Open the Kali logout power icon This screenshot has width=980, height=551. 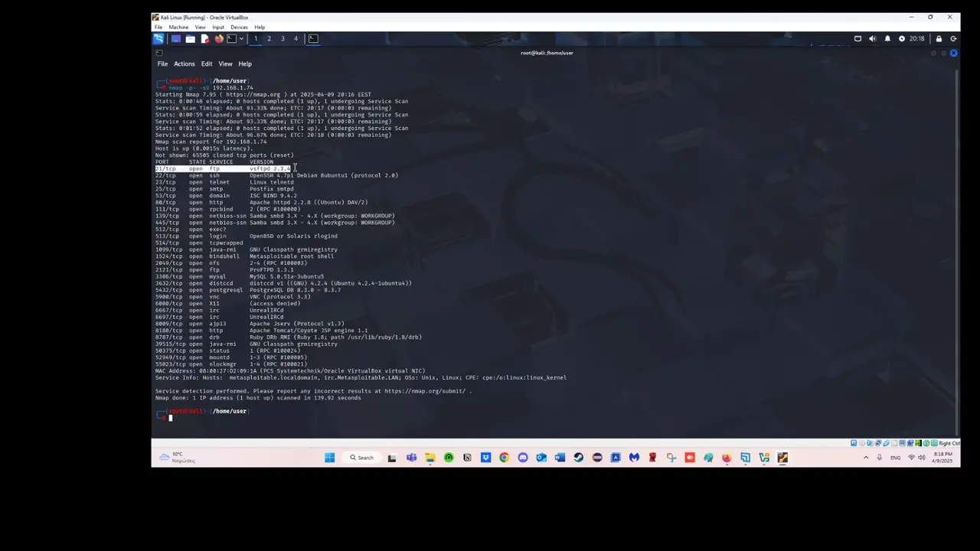click(x=953, y=38)
